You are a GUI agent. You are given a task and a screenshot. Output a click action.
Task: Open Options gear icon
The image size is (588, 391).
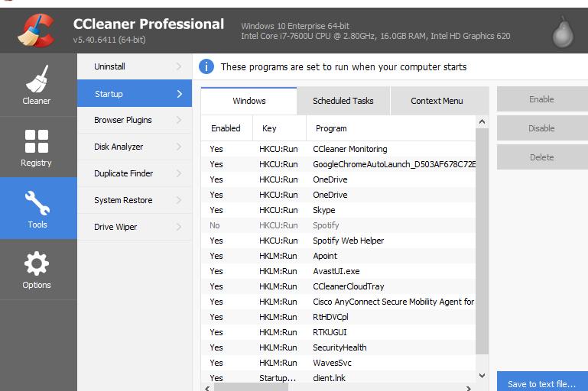pos(37,269)
